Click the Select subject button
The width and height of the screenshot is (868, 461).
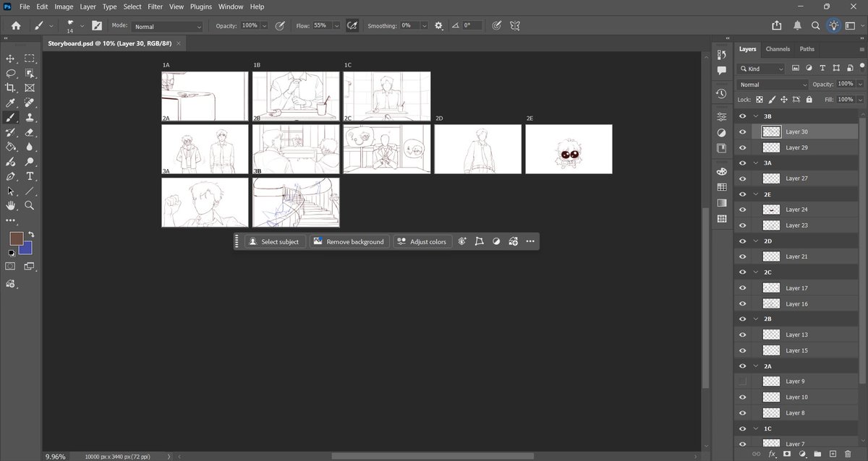tap(274, 241)
